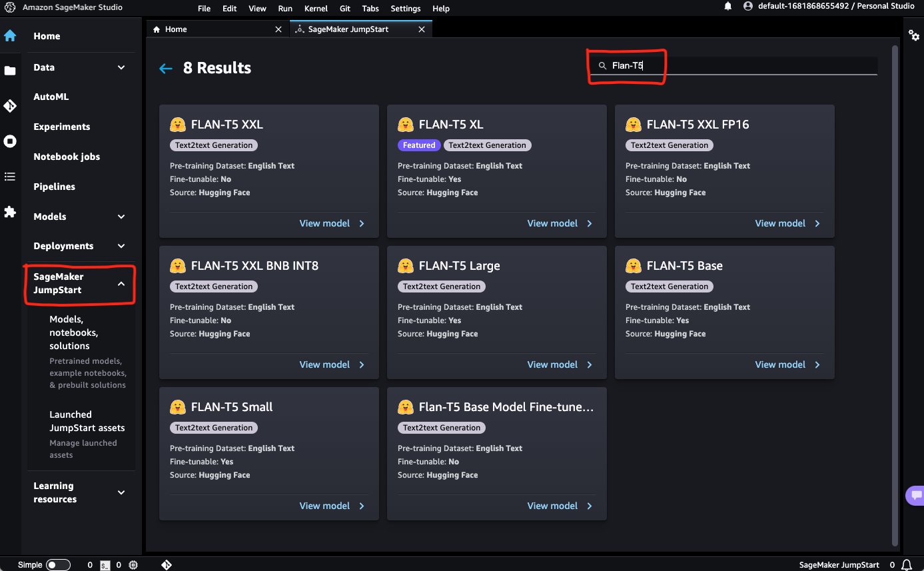Screen dimensions: 924x571
Task: Click the Hugging Face icon of FLAN-T5 XL
Action: [405, 125]
